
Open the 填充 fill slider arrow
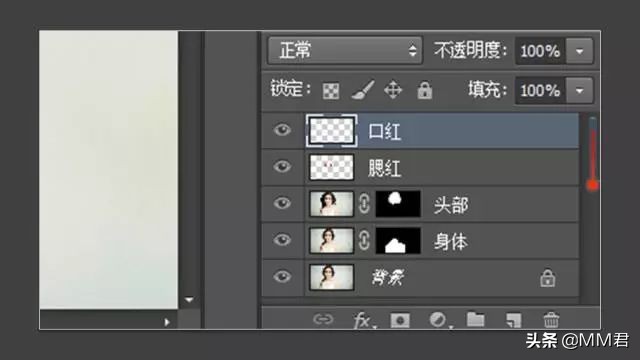[579, 90]
